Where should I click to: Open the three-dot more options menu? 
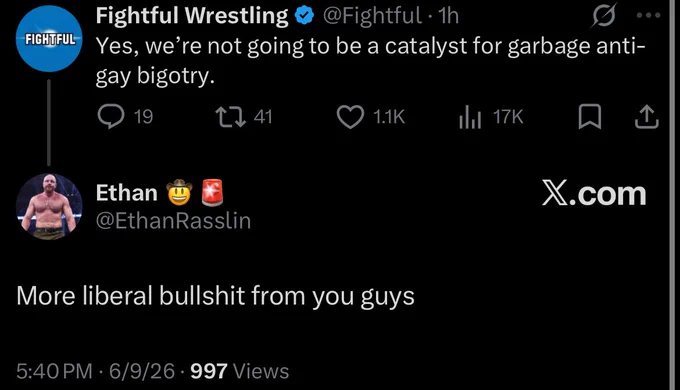[x=648, y=15]
